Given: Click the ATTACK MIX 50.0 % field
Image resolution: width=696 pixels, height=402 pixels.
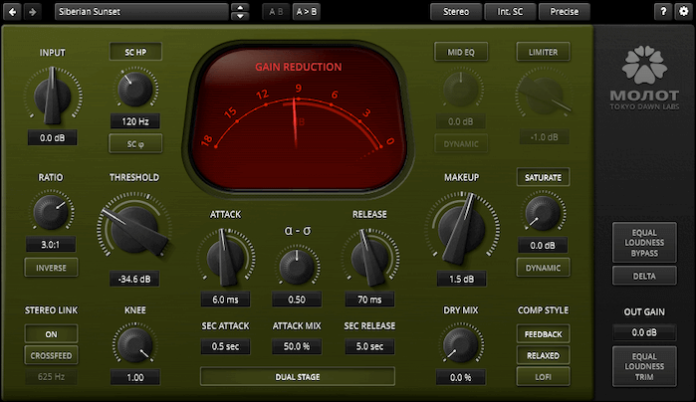Looking at the screenshot, I should coord(297,346).
